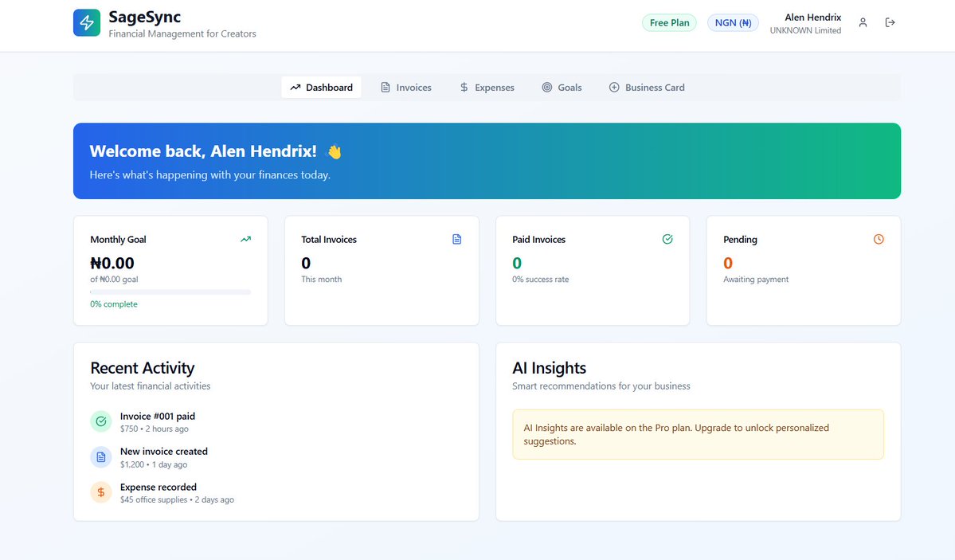Click the dollar icon next to Expense recorded
This screenshot has width=955, height=560.
[100, 492]
